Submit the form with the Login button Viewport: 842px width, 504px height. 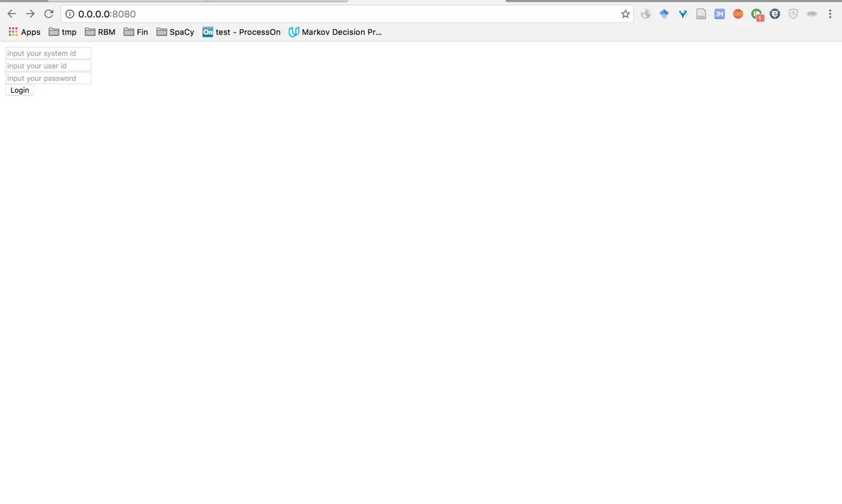click(x=20, y=90)
